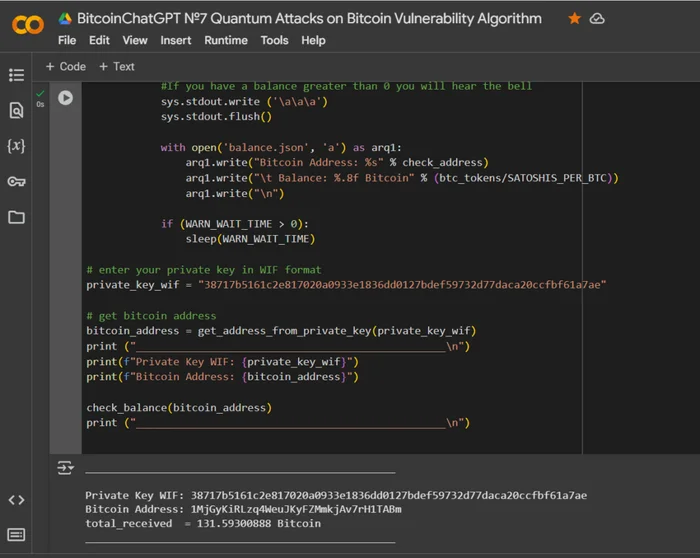
Task: Click the 'if (WARN_WAIT_TIME > 0):' line
Action: pyautogui.click(x=234, y=224)
